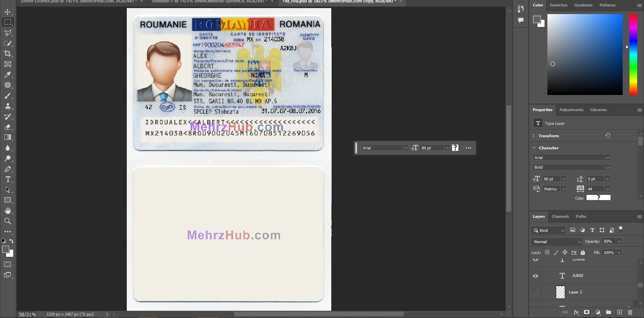Select the Eyedropper tool
The image size is (644, 318).
[x=8, y=74]
